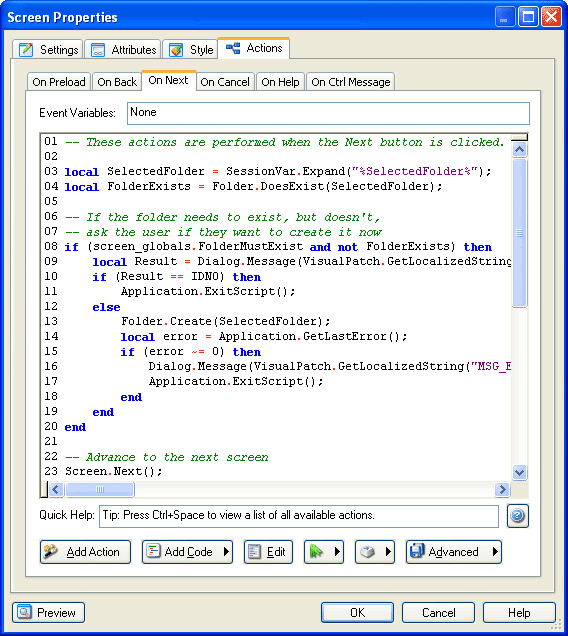Click the Add Code script icon
Image resolution: width=568 pixels, height=636 pixels.
click(153, 551)
